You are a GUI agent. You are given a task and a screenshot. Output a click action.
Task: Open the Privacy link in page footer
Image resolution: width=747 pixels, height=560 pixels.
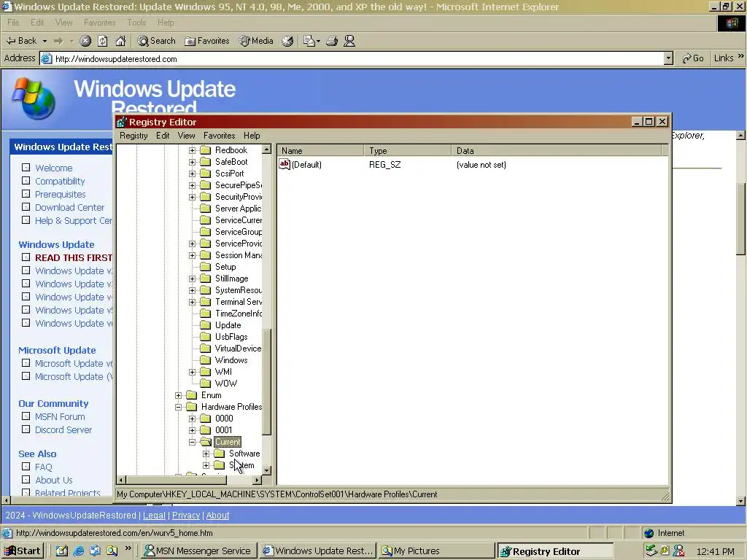pyautogui.click(x=186, y=516)
